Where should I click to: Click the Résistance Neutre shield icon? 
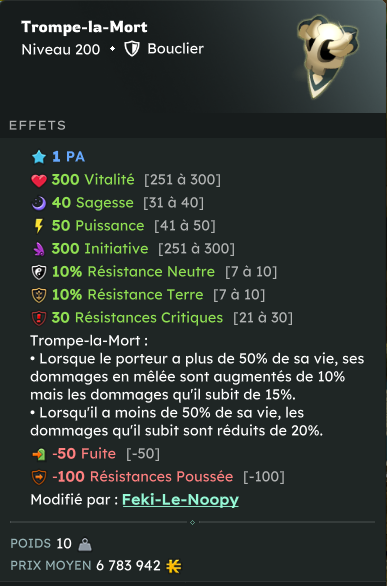(39, 272)
